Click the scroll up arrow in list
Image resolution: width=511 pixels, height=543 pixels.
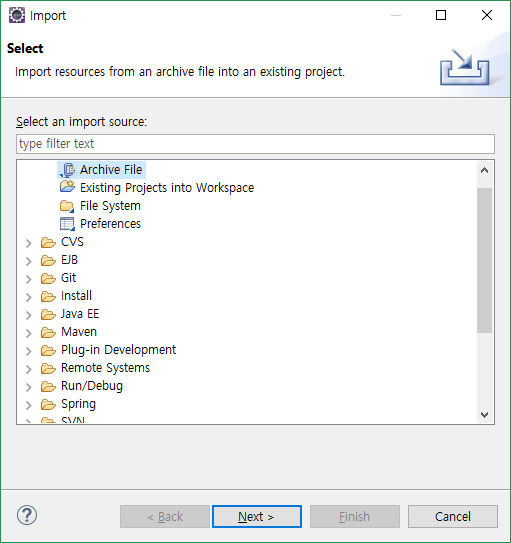tap(484, 170)
